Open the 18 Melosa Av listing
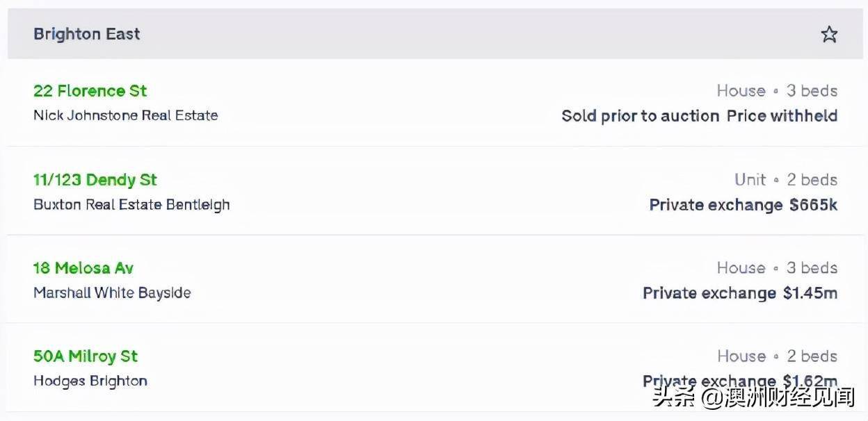 pos(83,268)
